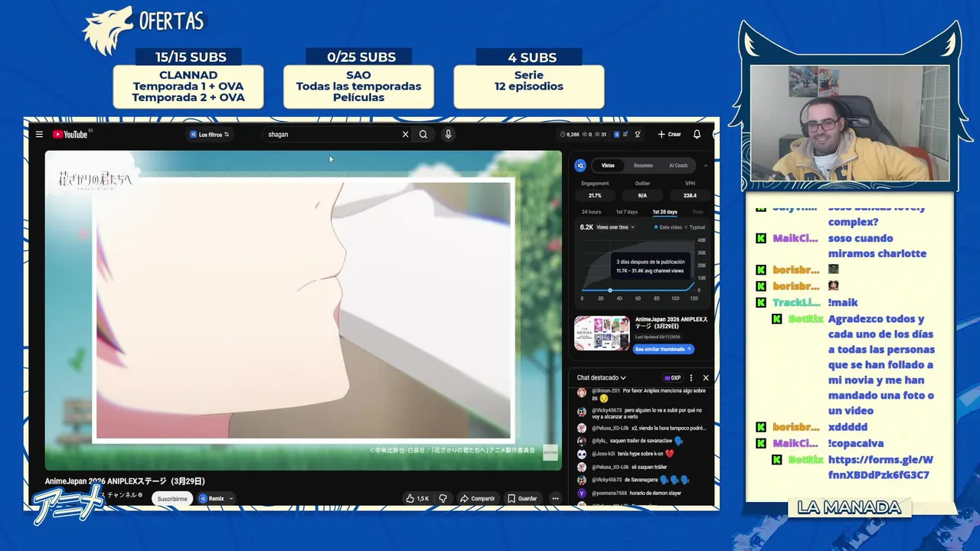Click the Kick icon beside BotRix forms link

click(x=776, y=459)
